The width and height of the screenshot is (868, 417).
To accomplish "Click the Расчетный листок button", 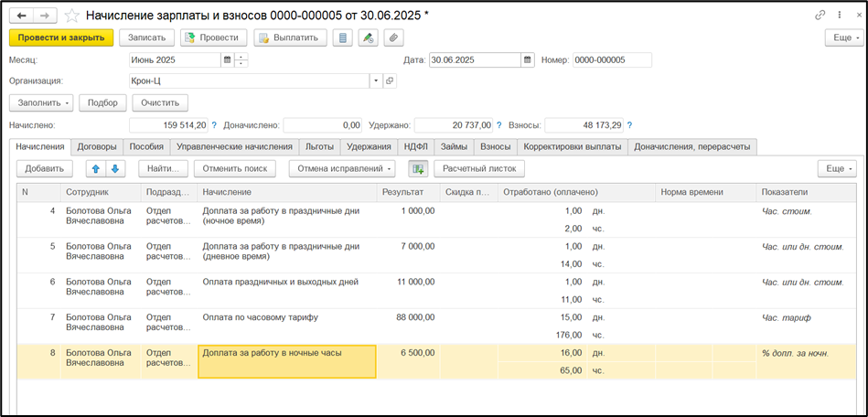I will pyautogui.click(x=479, y=168).
